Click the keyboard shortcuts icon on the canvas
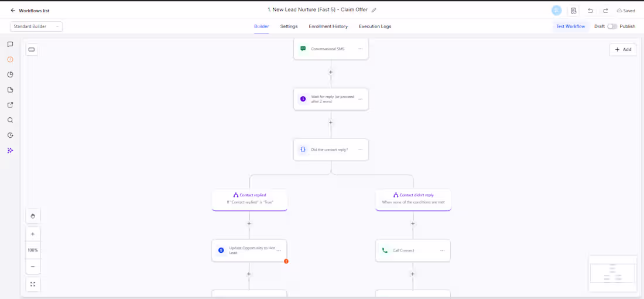 pos(32,49)
